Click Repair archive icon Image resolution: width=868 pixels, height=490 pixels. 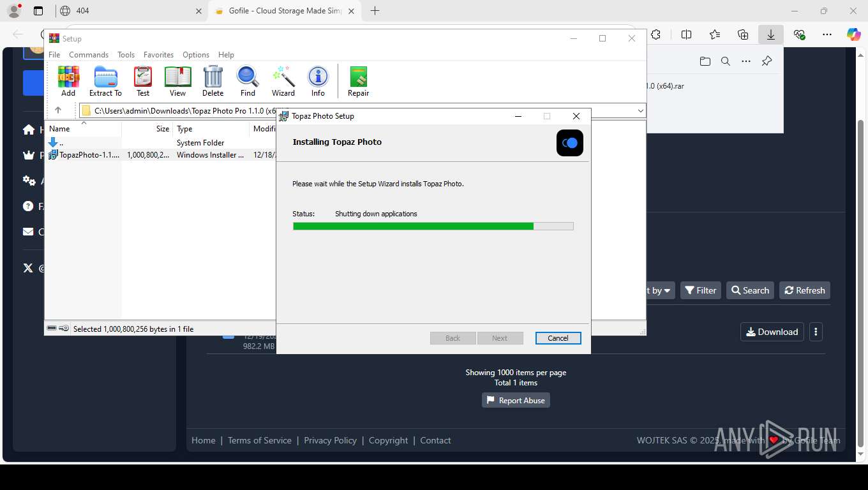click(358, 81)
